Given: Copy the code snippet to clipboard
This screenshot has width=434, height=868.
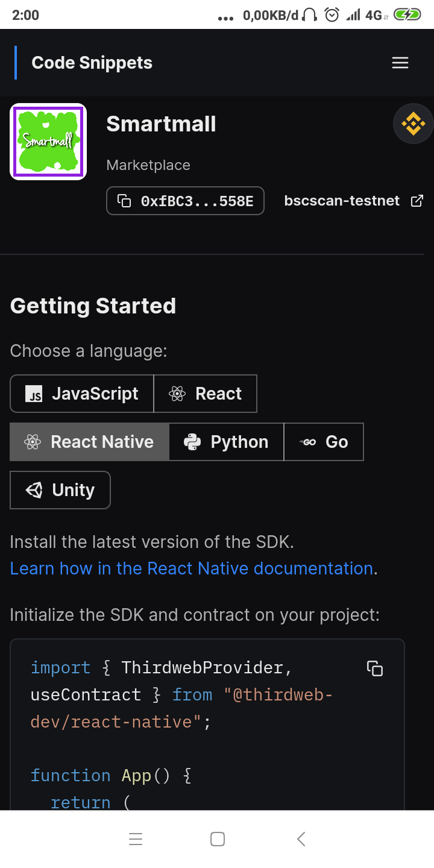Looking at the screenshot, I should tap(375, 668).
